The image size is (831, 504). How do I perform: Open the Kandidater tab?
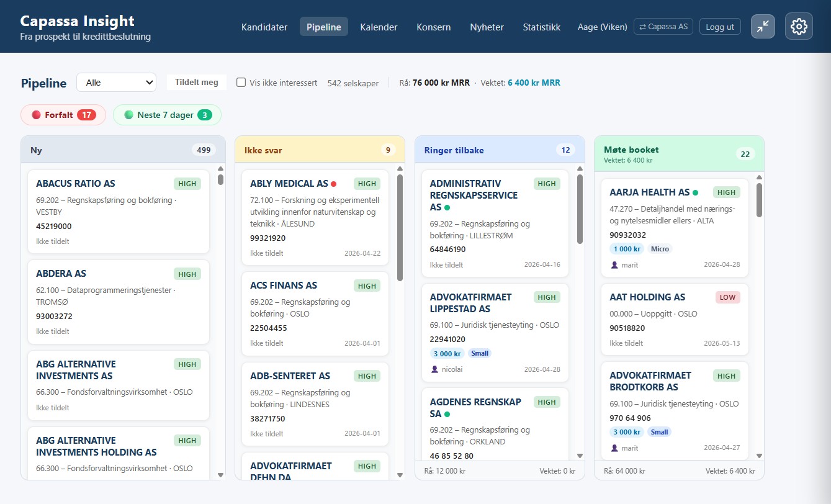coord(264,27)
